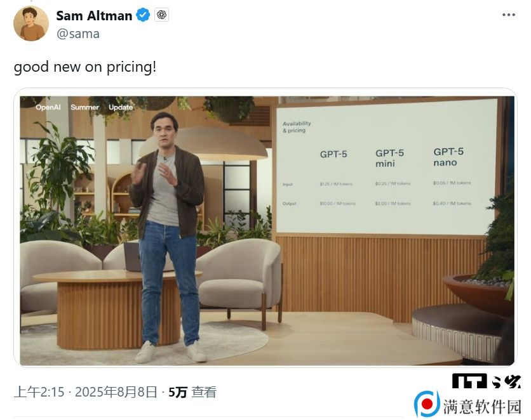This screenshot has width=531, height=420.
Task: Click the Availability & pricing slide label
Action: (x=297, y=127)
